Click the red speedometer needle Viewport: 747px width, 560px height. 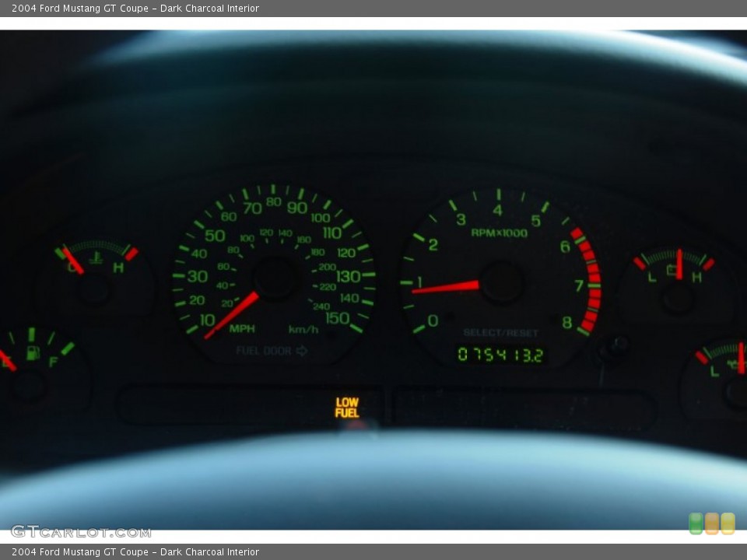click(x=232, y=315)
